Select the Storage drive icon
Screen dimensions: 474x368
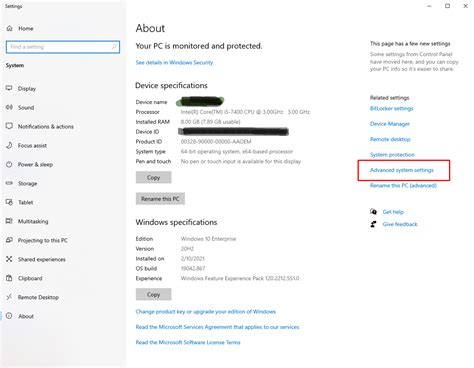[9, 183]
